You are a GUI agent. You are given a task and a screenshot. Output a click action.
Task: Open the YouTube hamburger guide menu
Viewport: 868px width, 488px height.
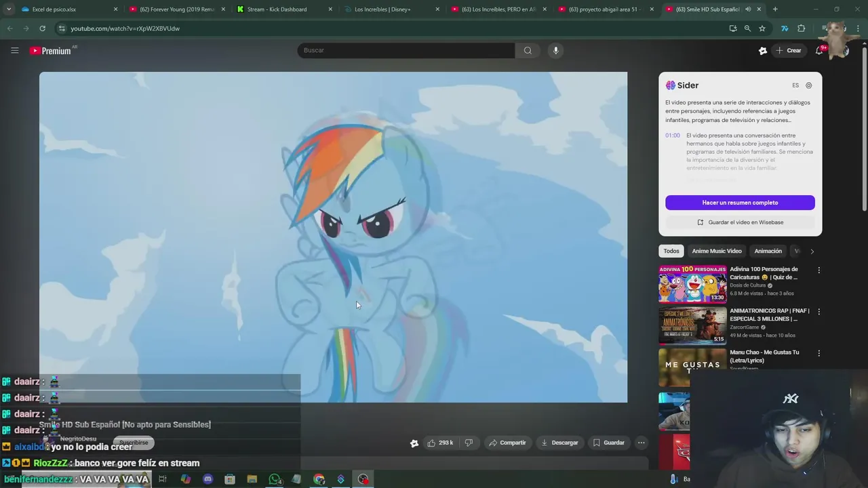point(14,50)
